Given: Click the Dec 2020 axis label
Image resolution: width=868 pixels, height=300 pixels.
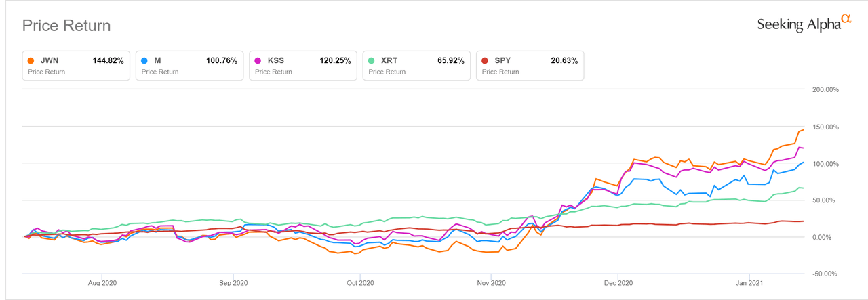Looking at the screenshot, I should tap(618, 282).
